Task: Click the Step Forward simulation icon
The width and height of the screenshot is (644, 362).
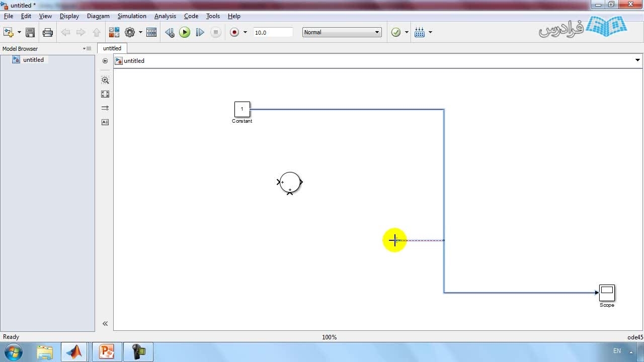Action: 200,32
